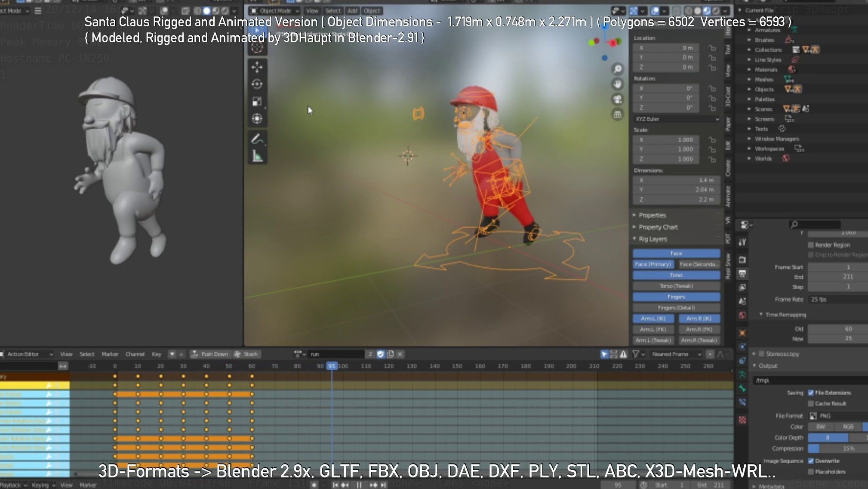The height and width of the screenshot is (489, 868).
Task: Toggle the Face (Primary) rig layer
Action: [653, 264]
